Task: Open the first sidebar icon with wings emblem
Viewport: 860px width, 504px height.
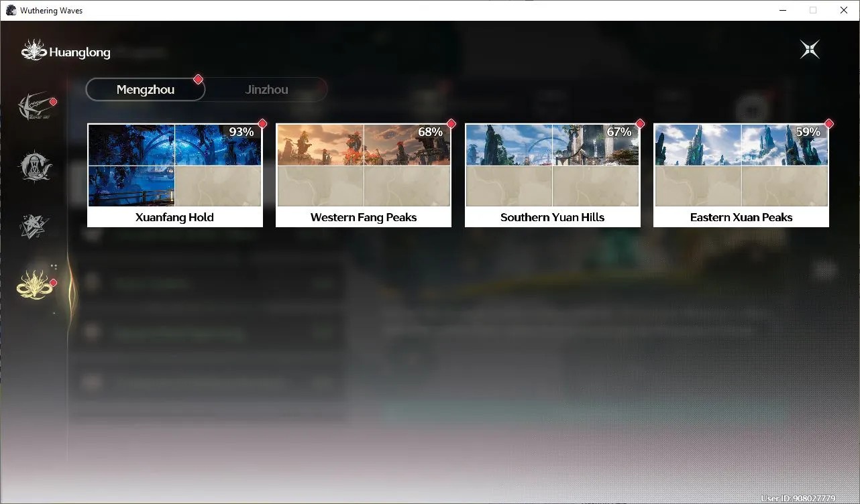Action: [34, 107]
